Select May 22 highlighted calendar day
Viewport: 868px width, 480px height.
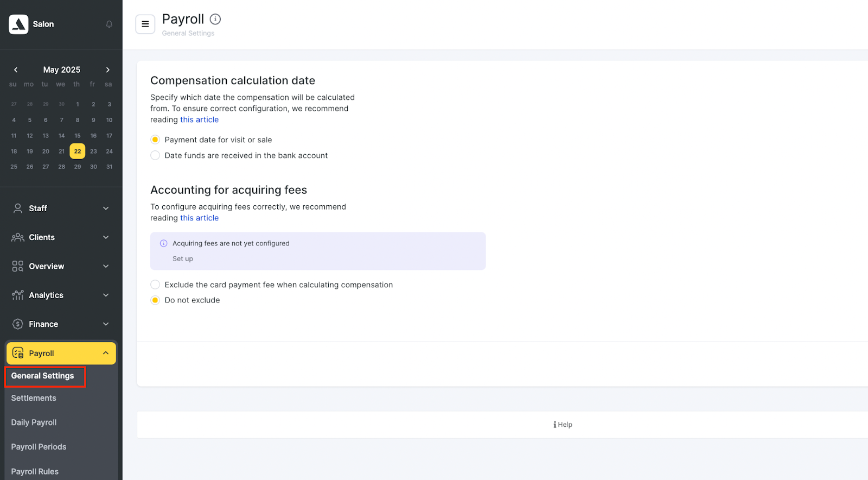[78, 151]
